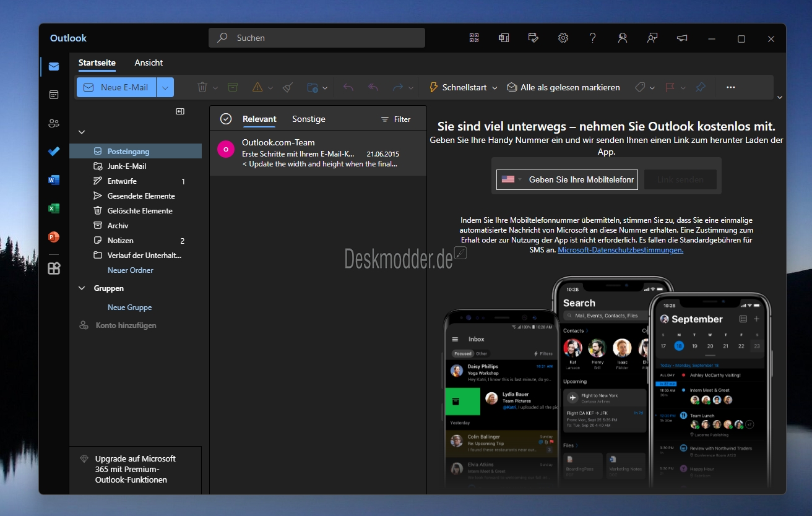Image resolution: width=812 pixels, height=516 pixels.
Task: Switch to the Ansicht tab
Action: point(149,62)
